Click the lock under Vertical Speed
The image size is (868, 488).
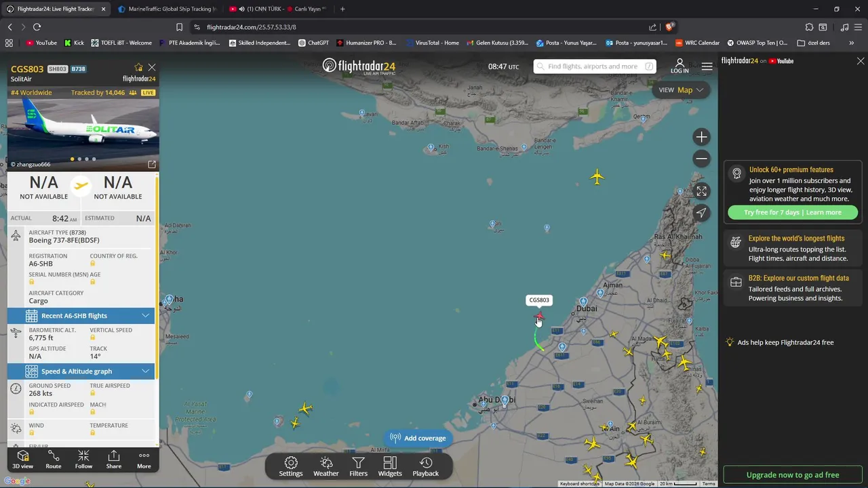tap(93, 338)
